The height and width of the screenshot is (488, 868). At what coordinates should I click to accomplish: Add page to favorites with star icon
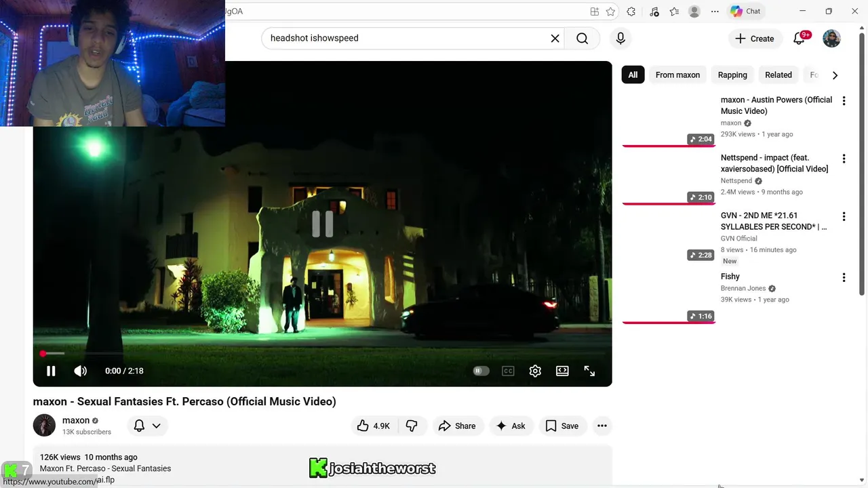[610, 12]
